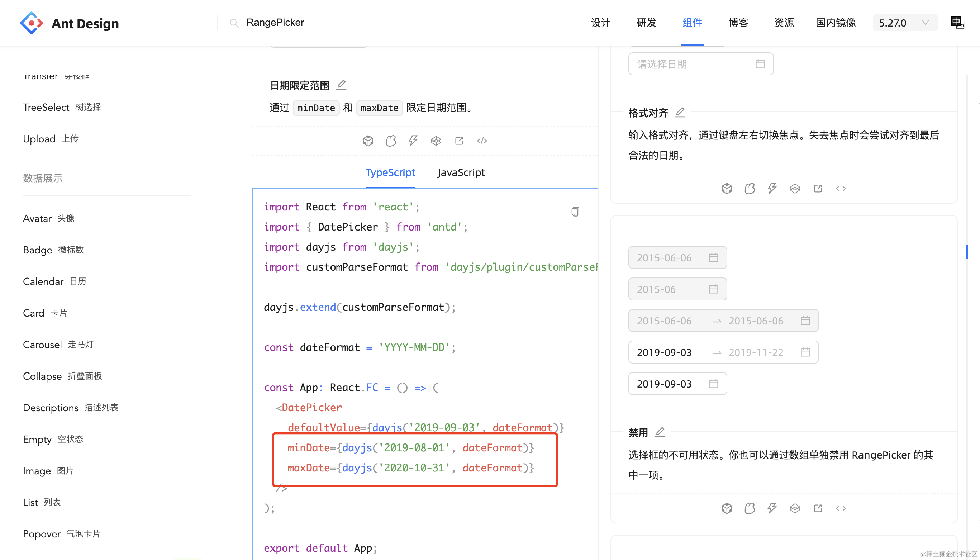
Task: Switch to the JavaScript code tab
Action: tap(461, 173)
